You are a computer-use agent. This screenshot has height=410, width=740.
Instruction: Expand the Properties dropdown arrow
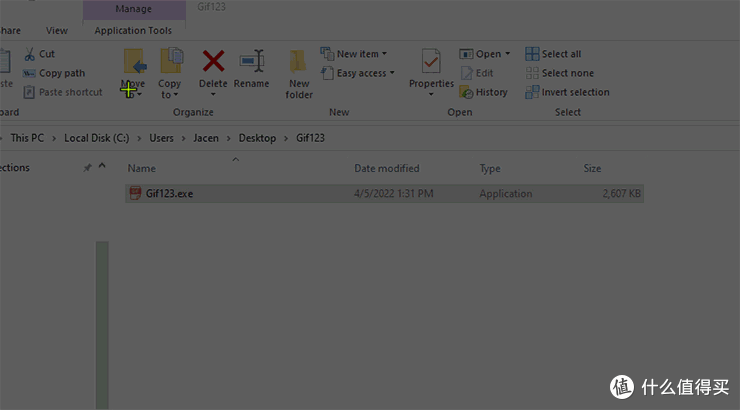[431, 94]
